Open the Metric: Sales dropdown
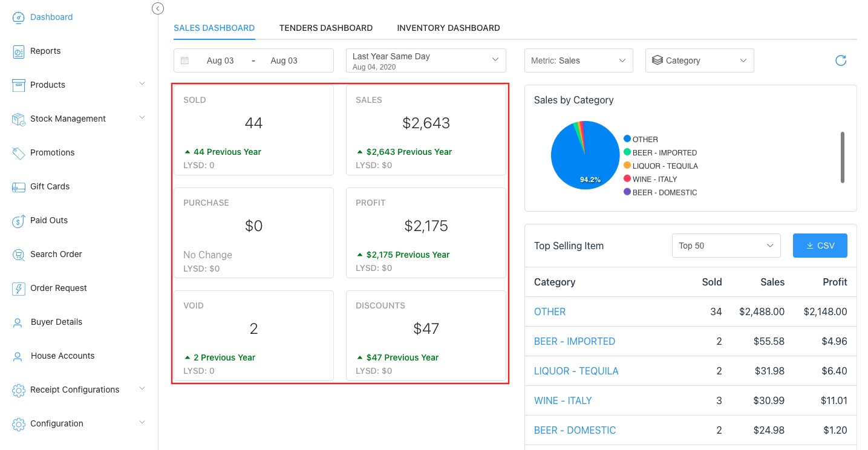868x450 pixels. pos(578,60)
